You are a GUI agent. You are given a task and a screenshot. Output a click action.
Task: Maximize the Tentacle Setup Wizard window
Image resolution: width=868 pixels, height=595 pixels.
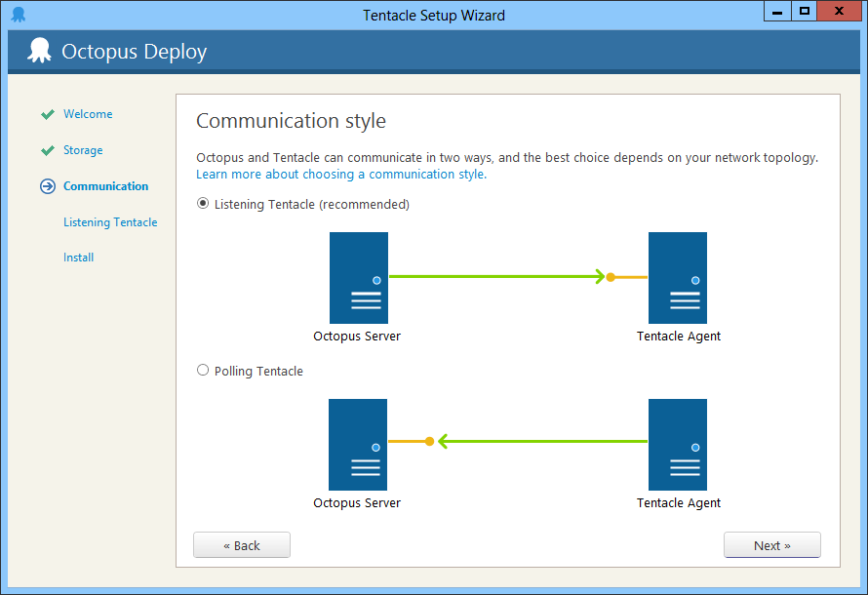[x=804, y=12]
